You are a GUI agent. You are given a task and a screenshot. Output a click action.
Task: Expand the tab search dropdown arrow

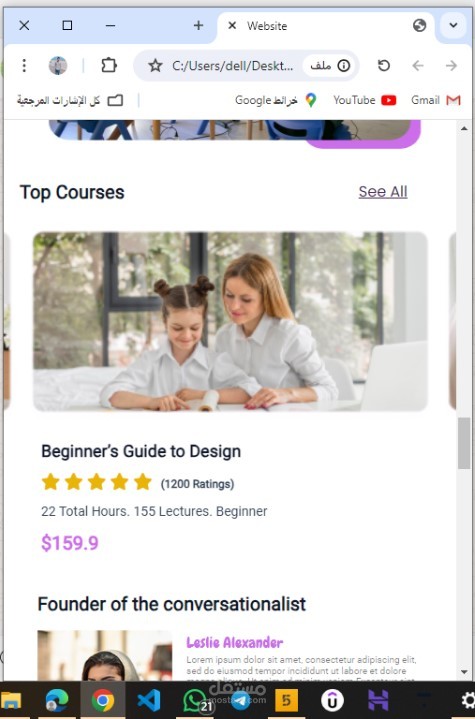(453, 25)
